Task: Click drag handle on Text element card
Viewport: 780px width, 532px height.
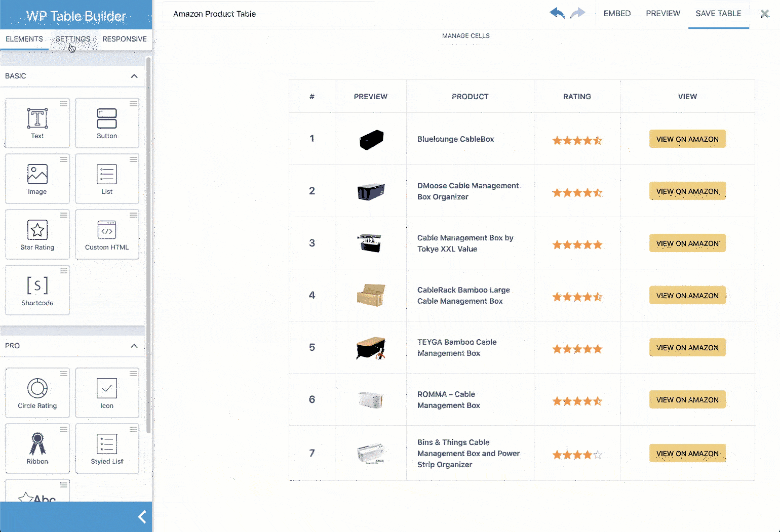Action: tap(64, 104)
